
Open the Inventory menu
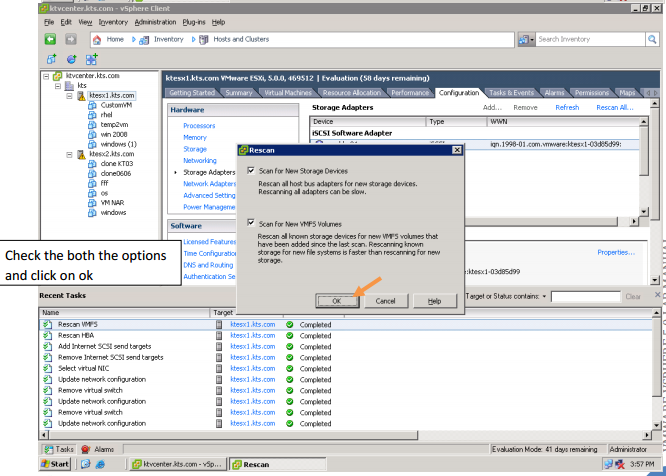tap(113, 22)
